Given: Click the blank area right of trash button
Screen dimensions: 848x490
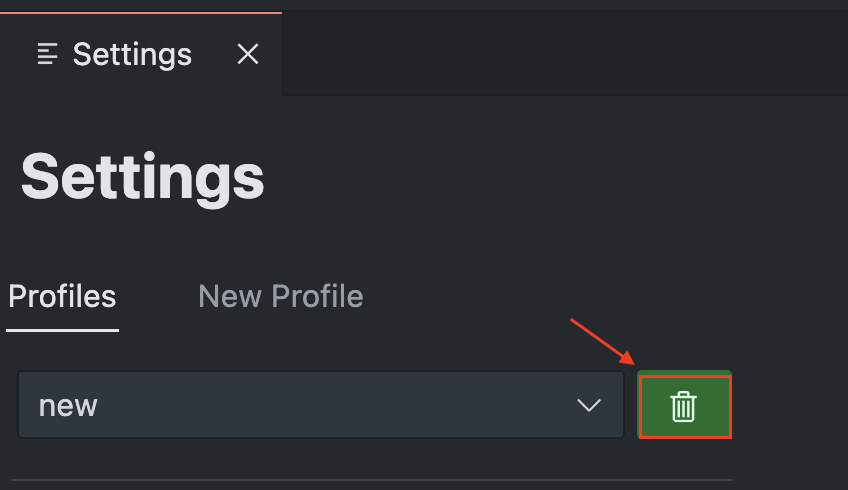Looking at the screenshot, I should [x=790, y=406].
